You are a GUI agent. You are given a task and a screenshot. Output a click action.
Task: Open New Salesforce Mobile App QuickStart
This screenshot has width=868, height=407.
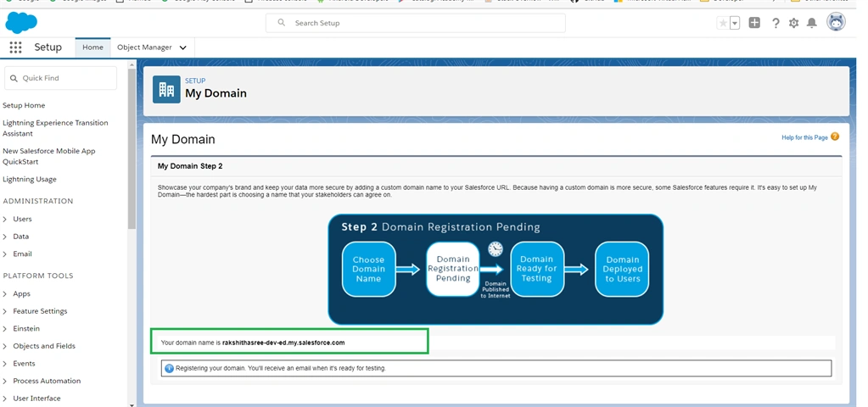click(48, 157)
